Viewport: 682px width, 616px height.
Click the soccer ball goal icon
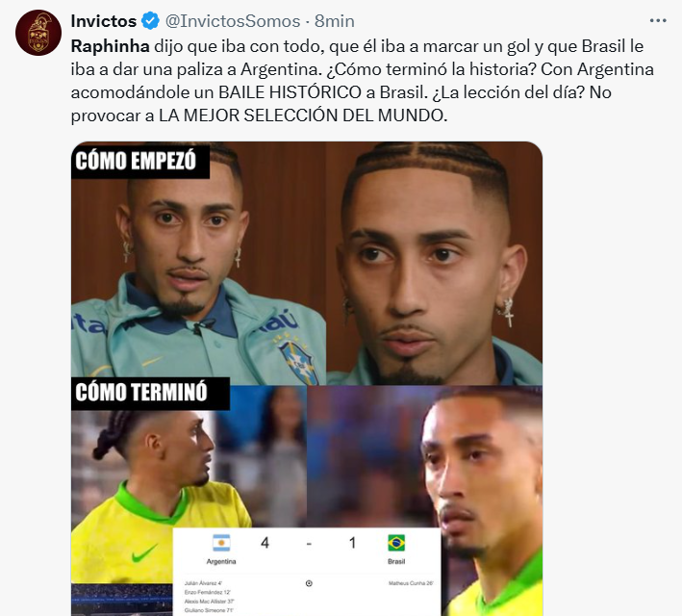point(309,583)
